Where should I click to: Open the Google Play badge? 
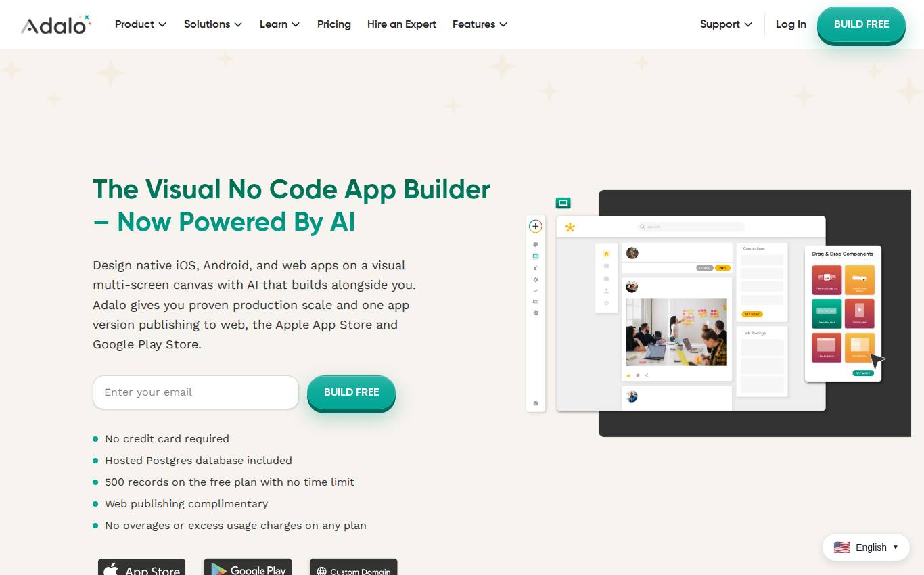[x=248, y=567]
